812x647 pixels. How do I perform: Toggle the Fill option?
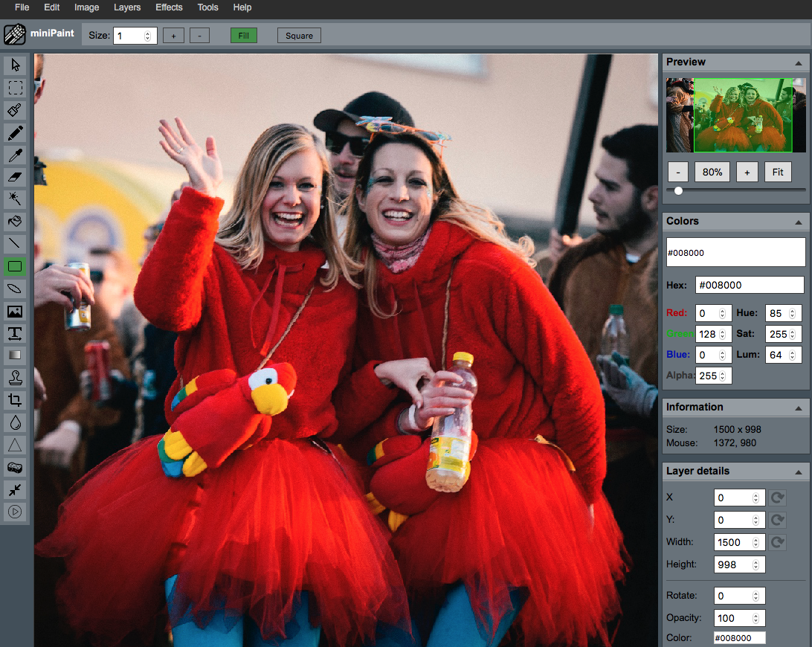click(243, 36)
